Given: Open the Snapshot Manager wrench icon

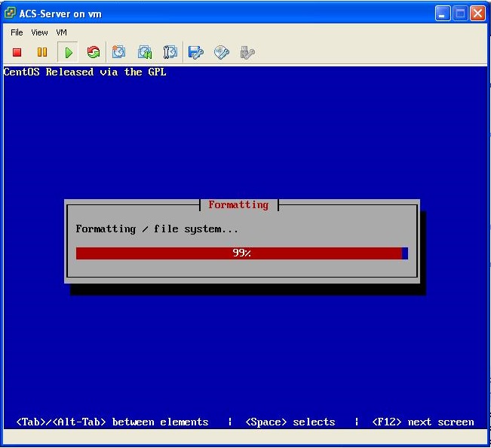Looking at the screenshot, I should 170,52.
